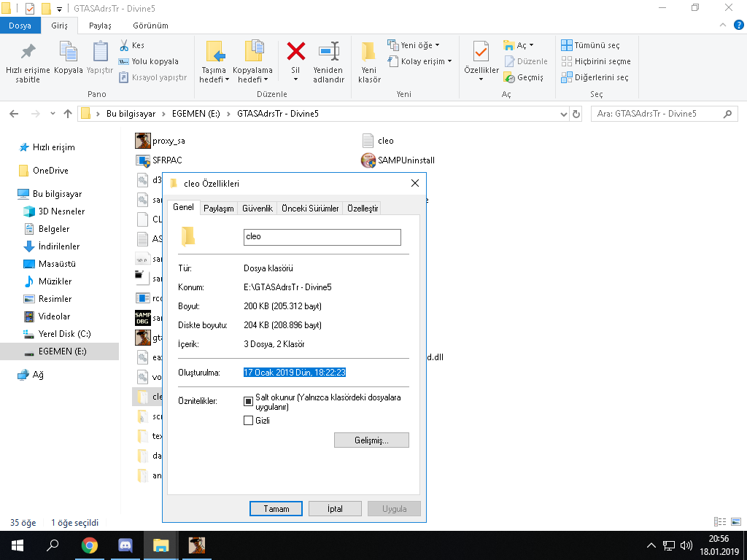
Task: Click the Yeniden adlandır icon
Action: pos(328,52)
